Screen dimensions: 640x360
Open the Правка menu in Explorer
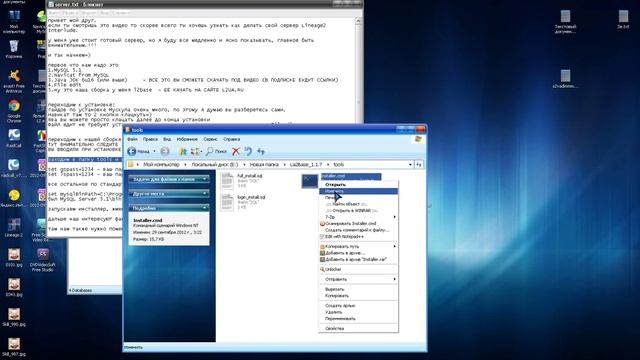click(150, 139)
